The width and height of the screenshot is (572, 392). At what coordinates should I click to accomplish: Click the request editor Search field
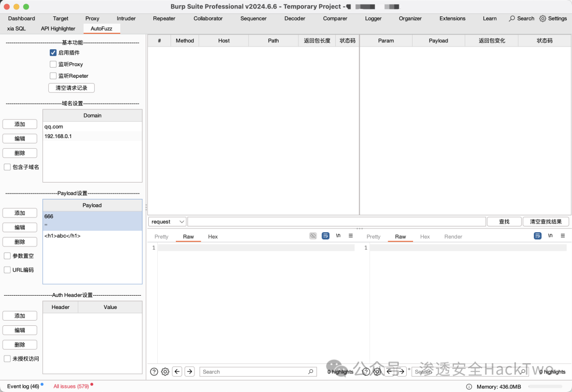click(257, 371)
